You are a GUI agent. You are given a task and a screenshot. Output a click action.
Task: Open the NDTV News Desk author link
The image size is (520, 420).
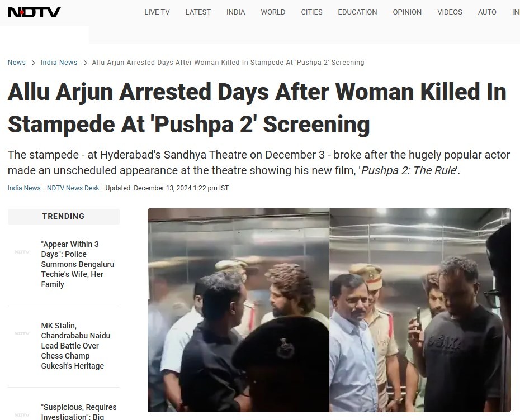tap(73, 188)
